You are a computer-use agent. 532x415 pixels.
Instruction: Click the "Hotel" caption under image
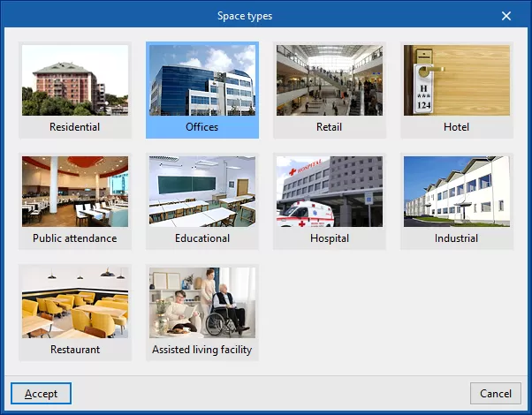457,127
